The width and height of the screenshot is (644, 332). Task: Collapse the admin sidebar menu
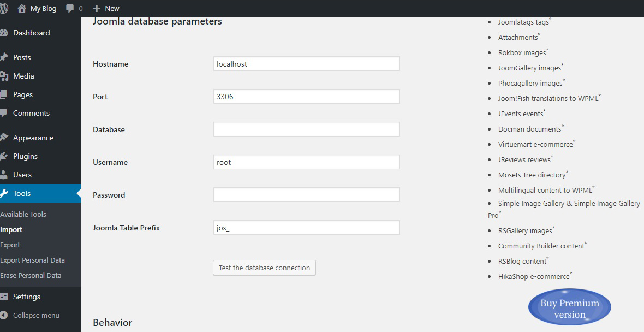tap(31, 315)
